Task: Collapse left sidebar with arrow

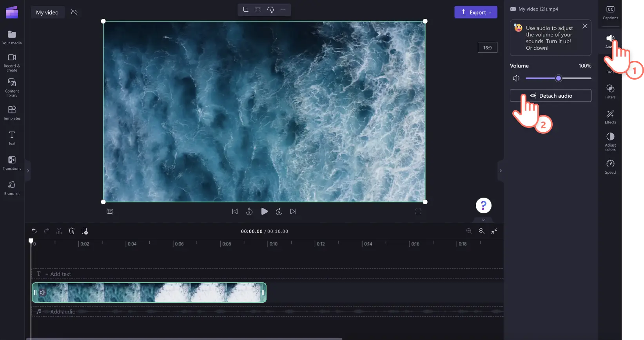Action: (x=27, y=171)
